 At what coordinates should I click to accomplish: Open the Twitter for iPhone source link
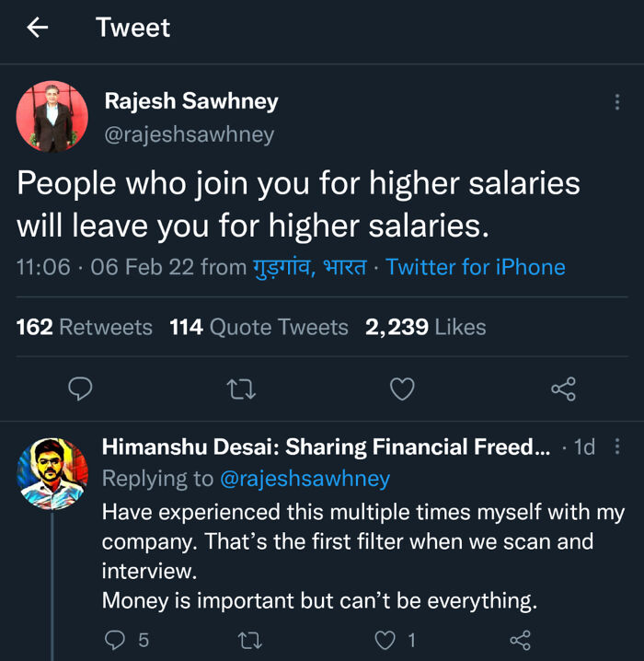pyautogui.click(x=475, y=268)
